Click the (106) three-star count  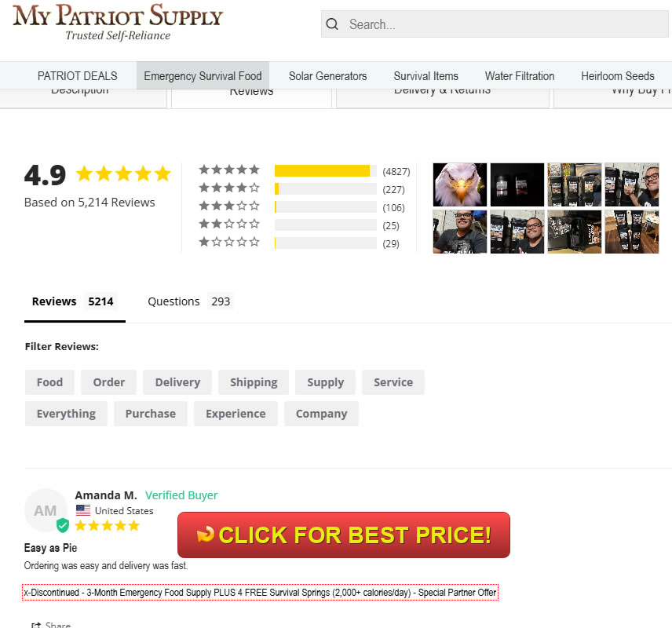pyautogui.click(x=393, y=207)
